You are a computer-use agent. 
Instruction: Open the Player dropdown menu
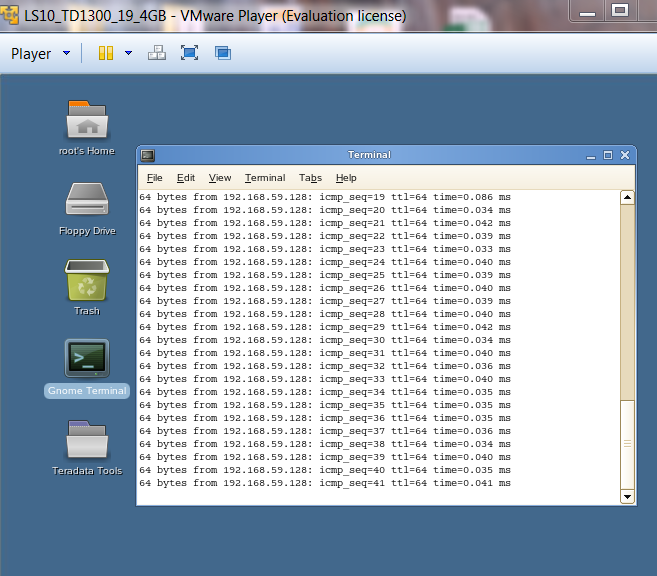pyautogui.click(x=40, y=54)
